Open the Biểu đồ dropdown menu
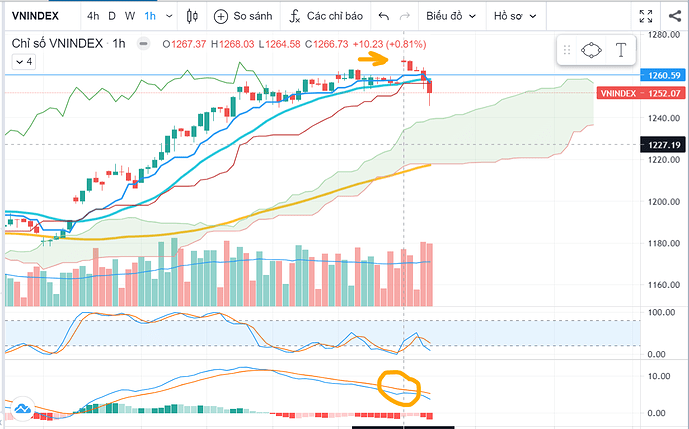 (451, 16)
